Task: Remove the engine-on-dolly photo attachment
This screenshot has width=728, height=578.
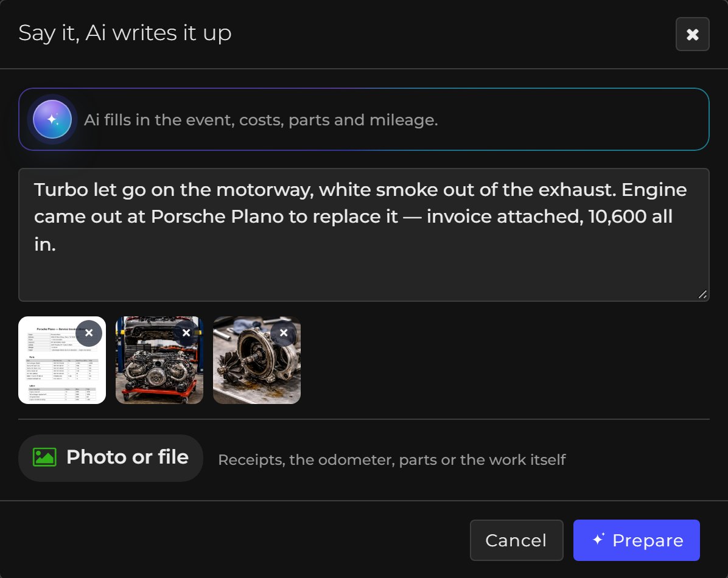Action: click(x=186, y=333)
